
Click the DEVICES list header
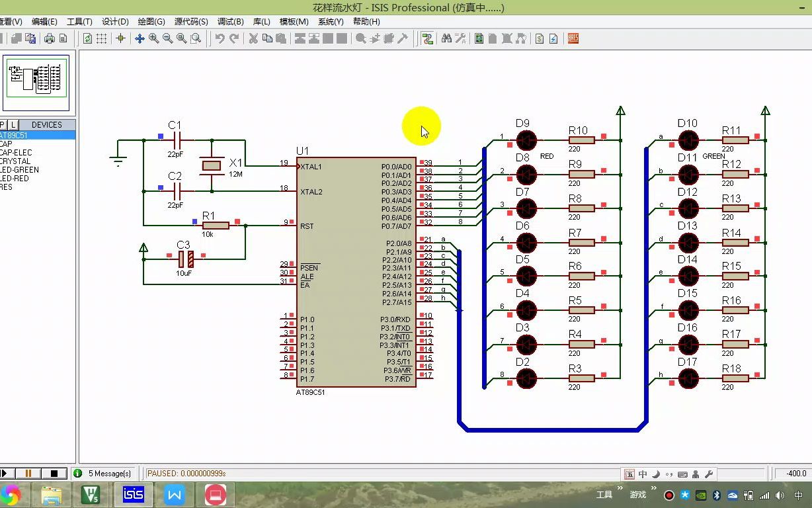coord(47,124)
